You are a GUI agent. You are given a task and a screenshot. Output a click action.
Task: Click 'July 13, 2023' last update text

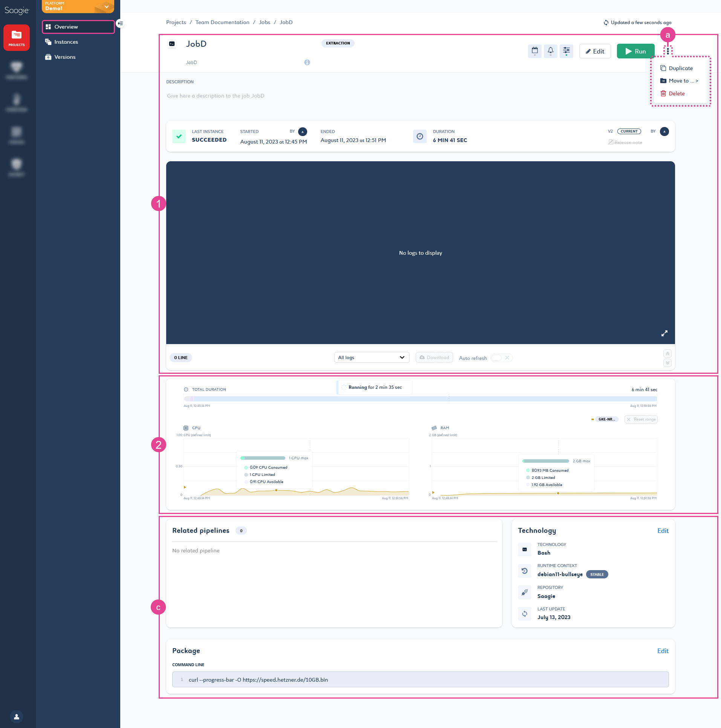pyautogui.click(x=554, y=617)
